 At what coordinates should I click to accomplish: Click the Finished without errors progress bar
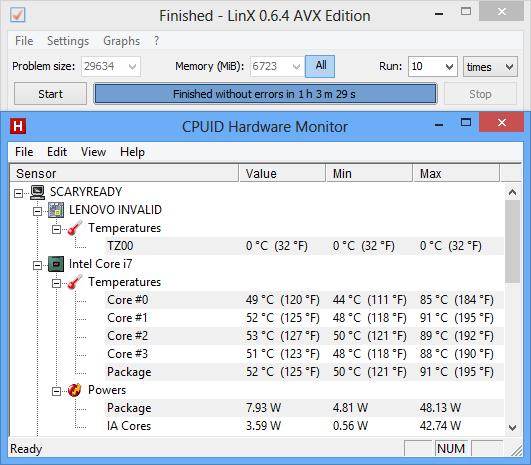pyautogui.click(x=265, y=94)
